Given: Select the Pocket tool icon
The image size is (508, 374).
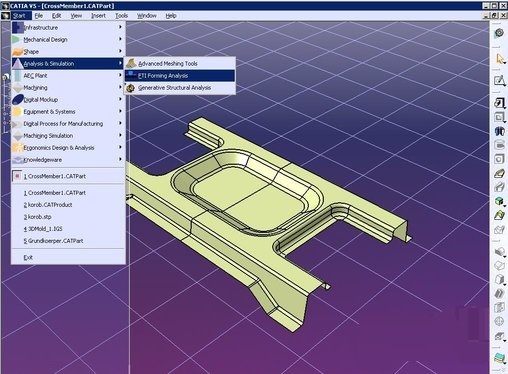Looking at the screenshot, I should point(499,117).
